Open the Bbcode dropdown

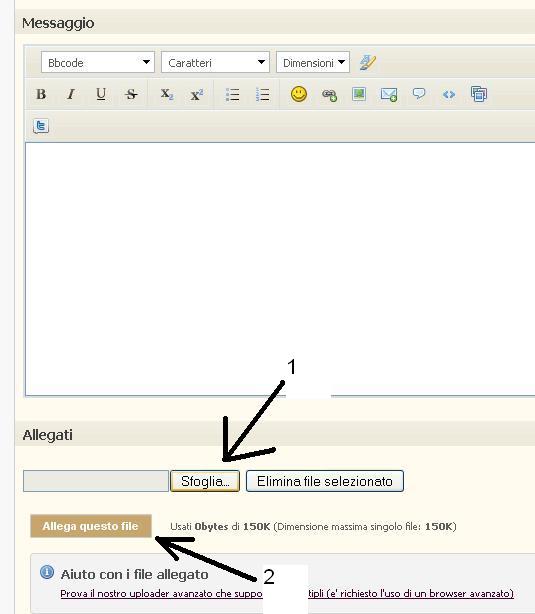click(98, 62)
